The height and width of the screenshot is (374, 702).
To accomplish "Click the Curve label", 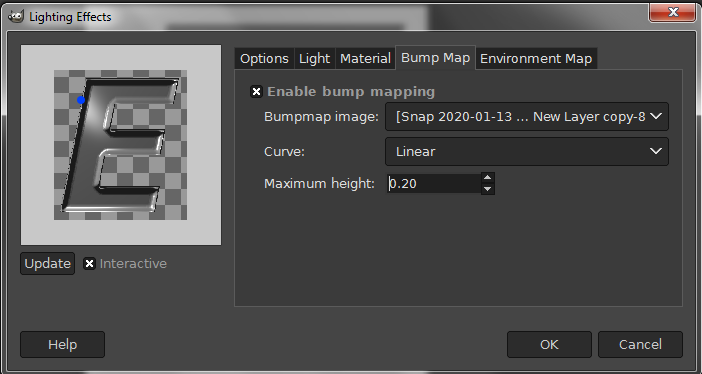I will pos(284,151).
